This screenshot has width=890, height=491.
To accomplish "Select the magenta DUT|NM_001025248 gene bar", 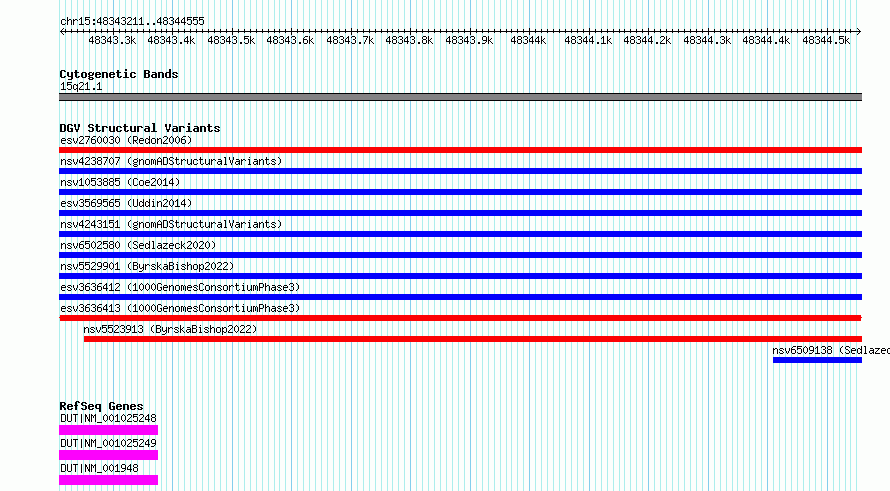I will pyautogui.click(x=108, y=430).
